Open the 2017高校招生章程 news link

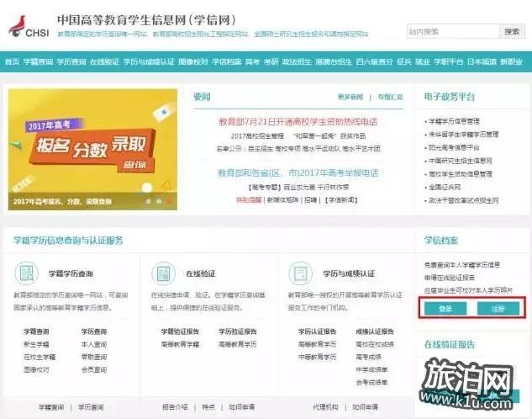(257, 135)
